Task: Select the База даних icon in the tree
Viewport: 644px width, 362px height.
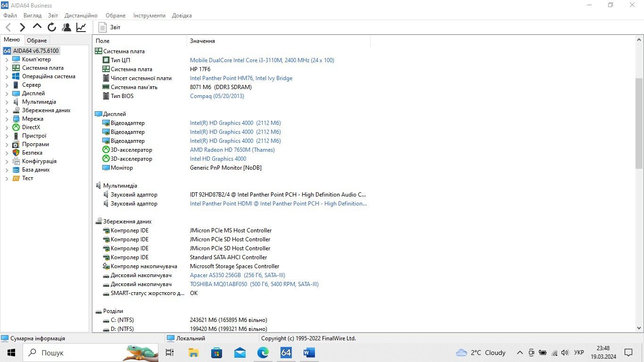Action: (x=16, y=170)
